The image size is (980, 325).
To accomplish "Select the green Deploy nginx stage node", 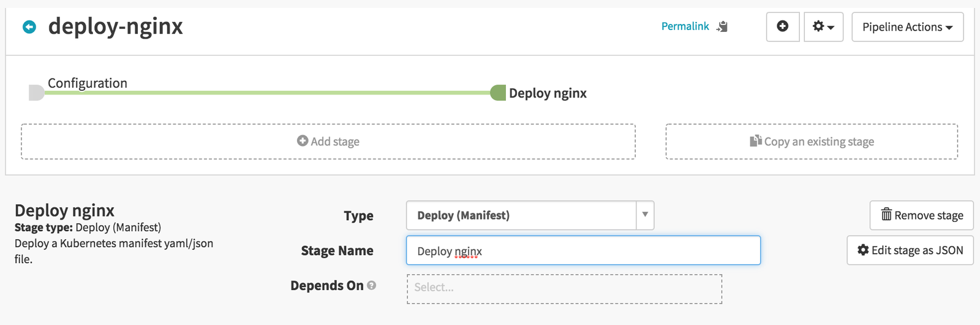I will pyautogui.click(x=498, y=93).
